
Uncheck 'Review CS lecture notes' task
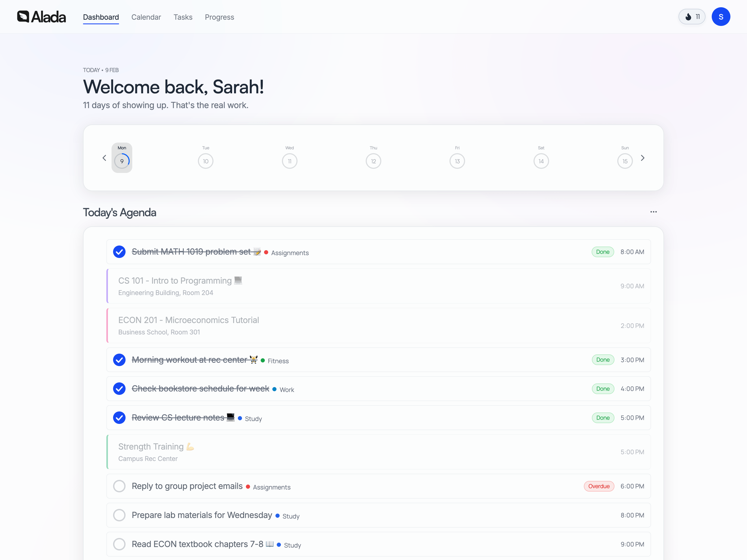[119, 418]
